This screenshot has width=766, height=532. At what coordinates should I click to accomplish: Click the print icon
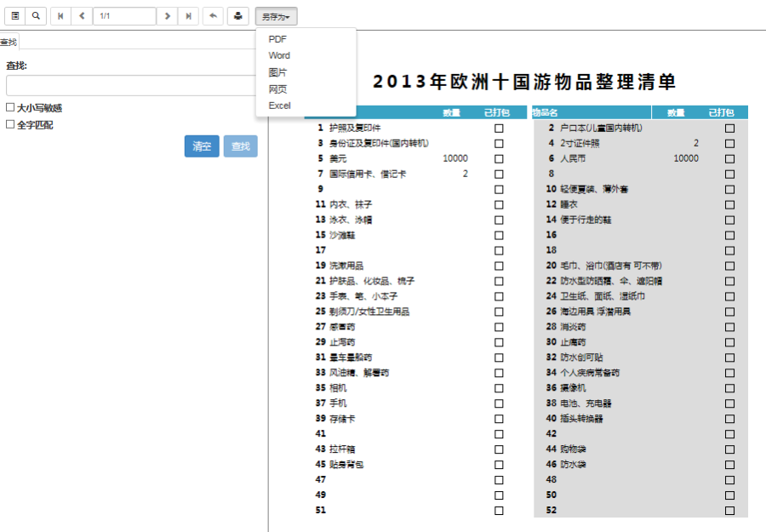238,16
